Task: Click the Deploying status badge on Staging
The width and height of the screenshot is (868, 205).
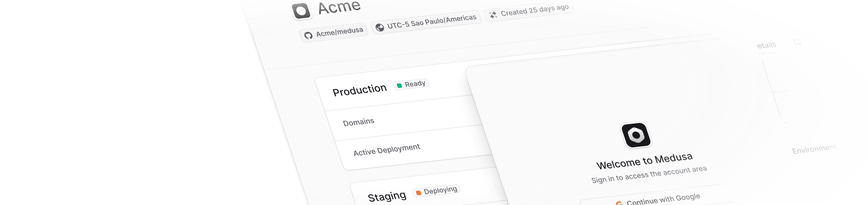Action: coord(437,191)
